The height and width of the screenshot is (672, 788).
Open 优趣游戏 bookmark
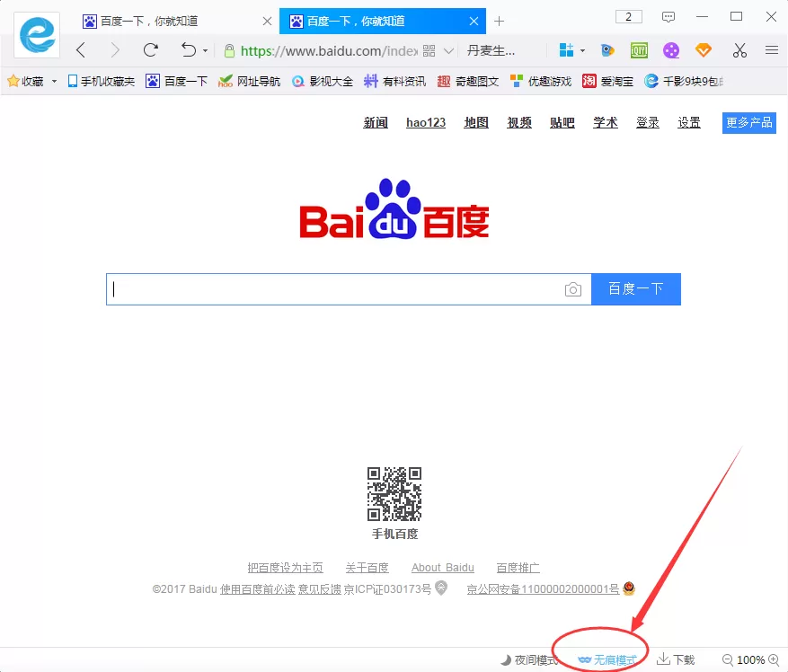pyautogui.click(x=540, y=81)
